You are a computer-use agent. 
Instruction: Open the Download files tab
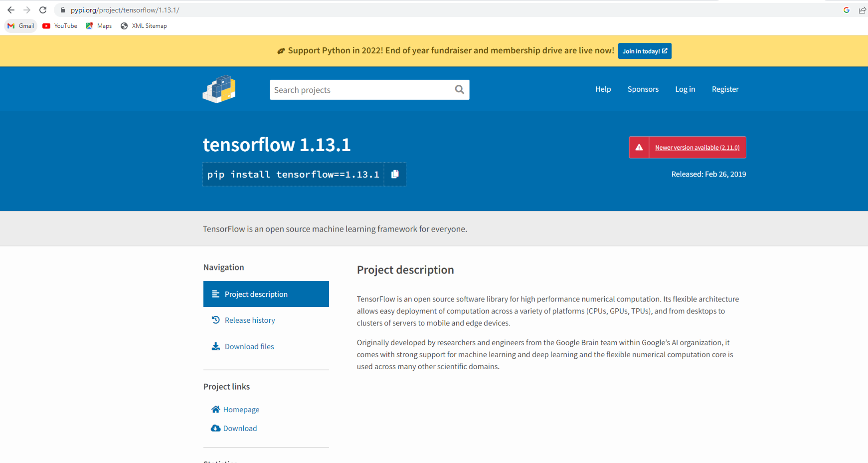point(249,347)
